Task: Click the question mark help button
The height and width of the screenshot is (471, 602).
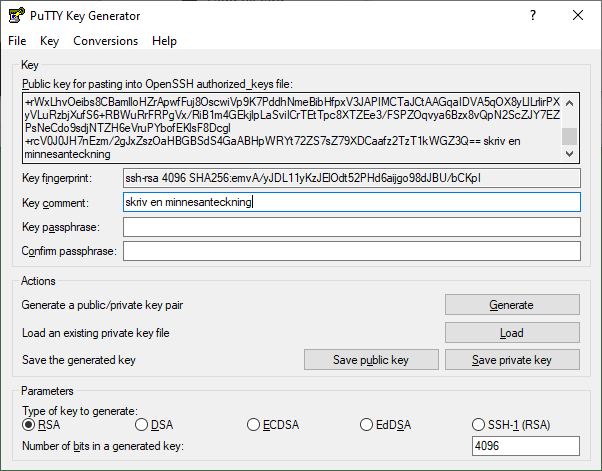Action: [533, 15]
